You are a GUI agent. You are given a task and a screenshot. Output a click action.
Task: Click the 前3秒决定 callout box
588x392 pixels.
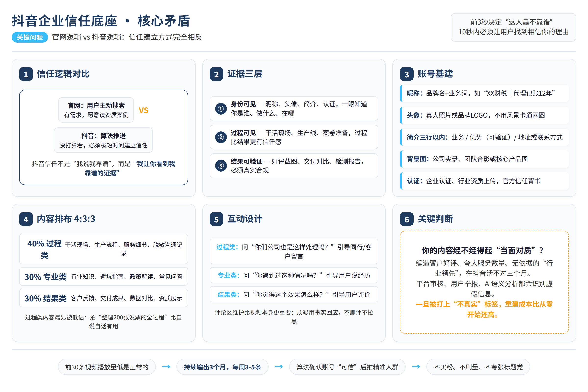click(x=513, y=27)
